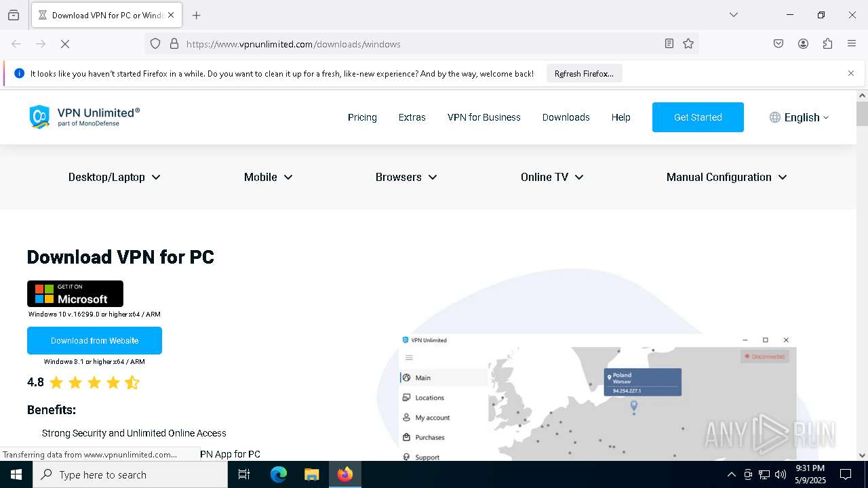Click the vpnunlimited.com URL address field
This screenshot has width=868, height=488.
[x=420, y=44]
